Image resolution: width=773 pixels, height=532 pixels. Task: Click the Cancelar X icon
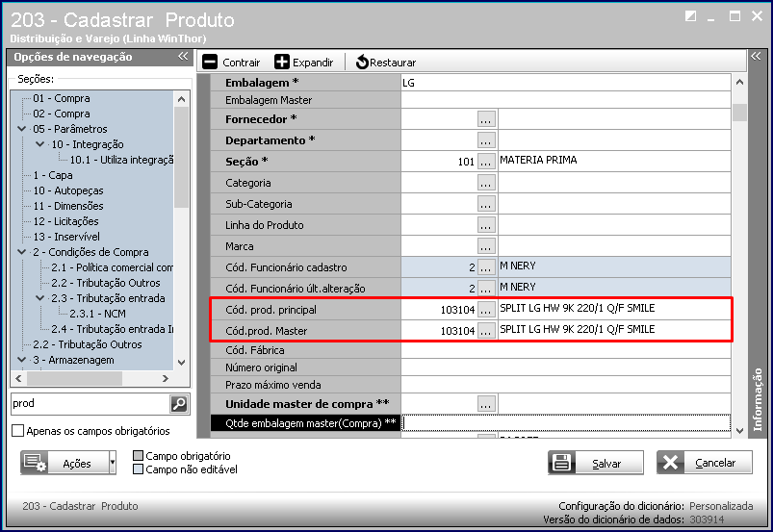tap(670, 463)
